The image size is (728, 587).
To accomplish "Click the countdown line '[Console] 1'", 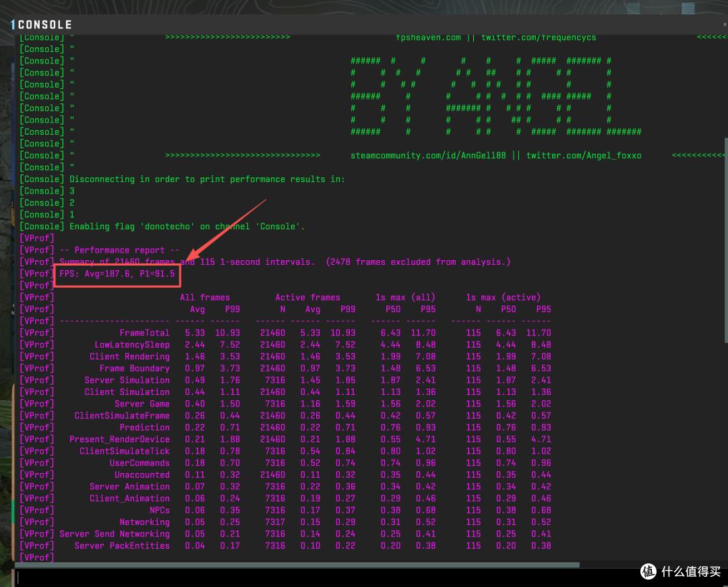I will (x=47, y=215).
